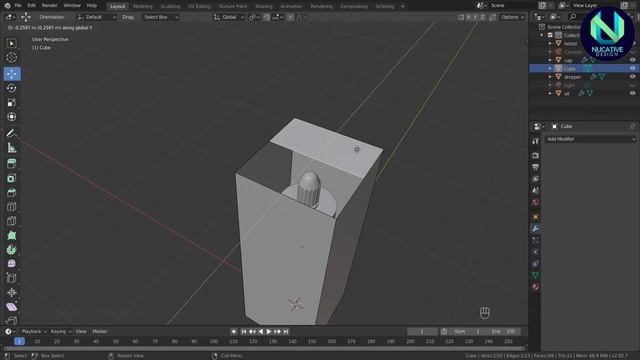
Task: Expand the dropper object in outliner
Action: tap(550, 77)
